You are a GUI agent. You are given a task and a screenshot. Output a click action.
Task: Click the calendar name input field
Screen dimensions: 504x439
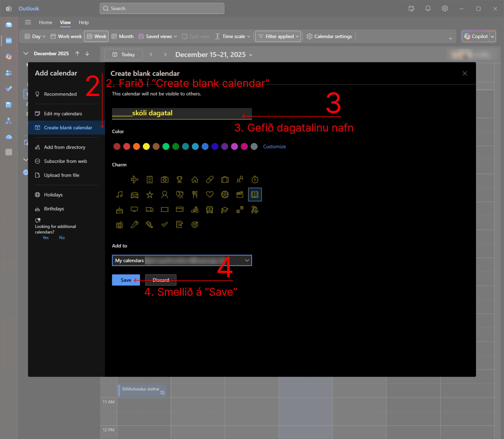coord(182,113)
